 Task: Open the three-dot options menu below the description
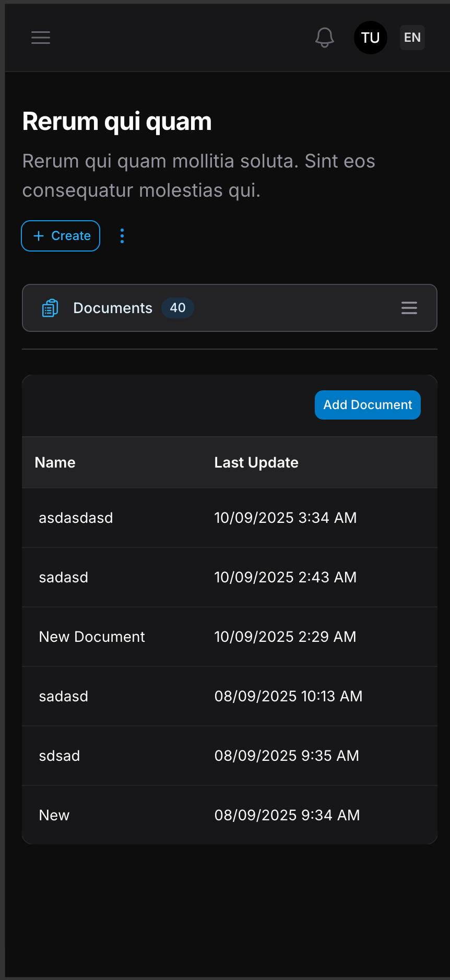122,236
